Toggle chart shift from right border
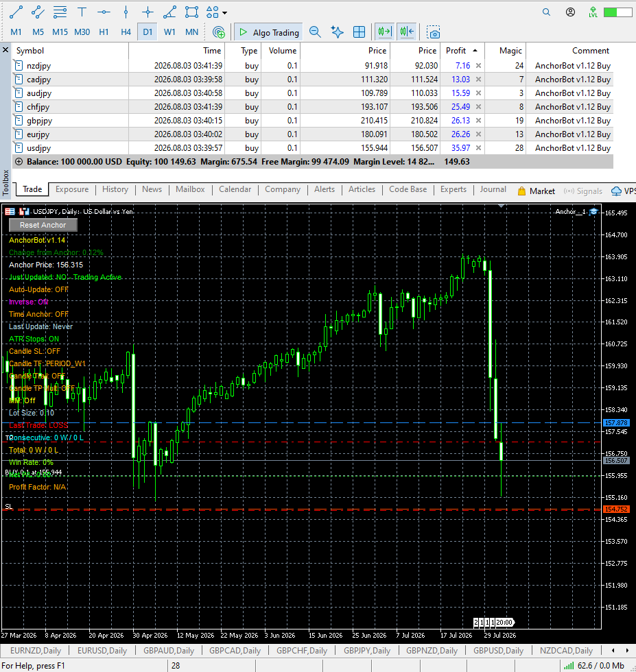Viewport: 636px width, 672px height. 407,32
